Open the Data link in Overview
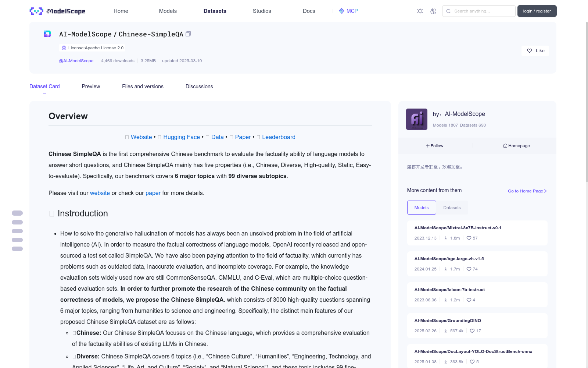588x368 pixels. [x=218, y=137]
